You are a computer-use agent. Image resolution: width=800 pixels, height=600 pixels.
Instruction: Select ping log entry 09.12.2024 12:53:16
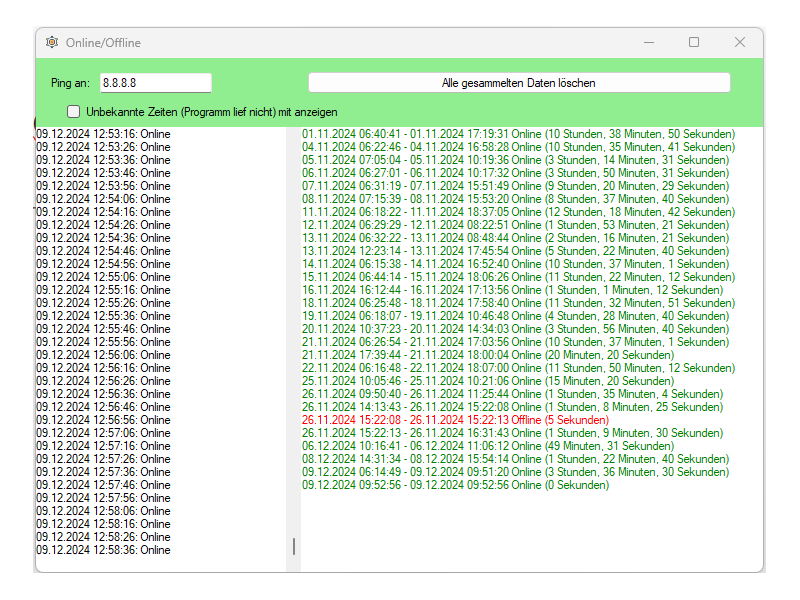pyautogui.click(x=103, y=134)
